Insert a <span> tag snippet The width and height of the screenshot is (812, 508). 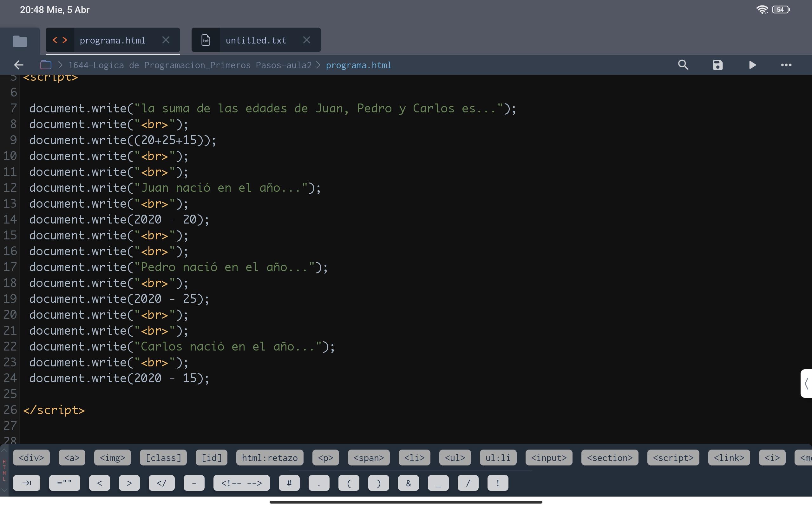click(369, 458)
